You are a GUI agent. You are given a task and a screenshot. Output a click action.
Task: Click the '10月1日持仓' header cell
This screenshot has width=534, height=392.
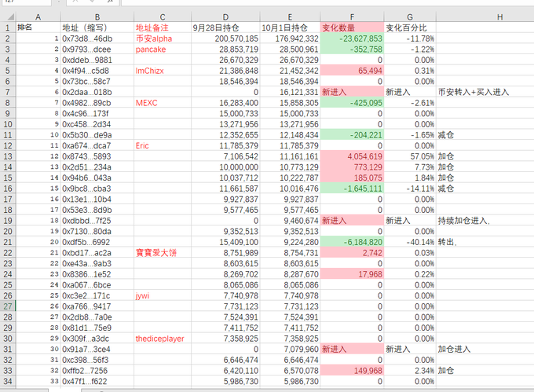point(290,27)
